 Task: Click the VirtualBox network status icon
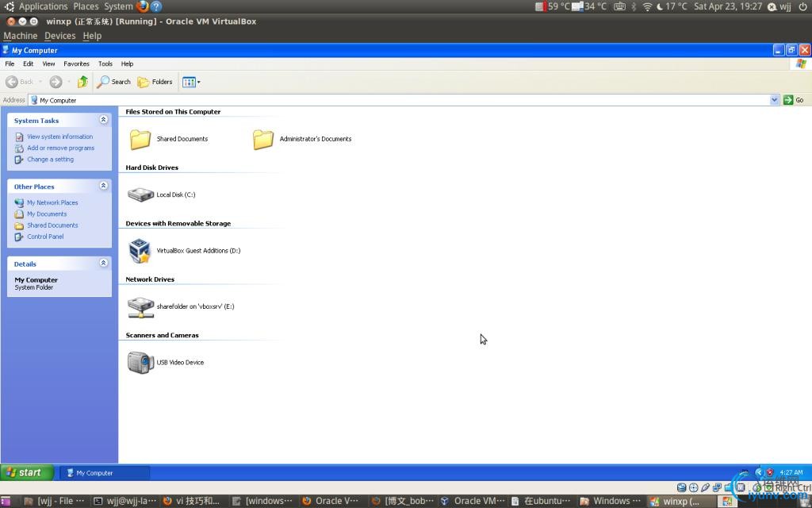tap(717, 488)
